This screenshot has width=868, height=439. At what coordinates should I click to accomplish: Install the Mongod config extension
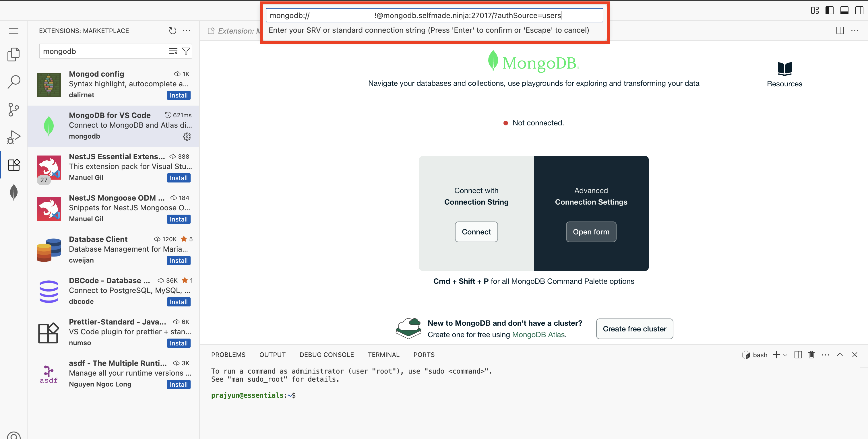(179, 95)
